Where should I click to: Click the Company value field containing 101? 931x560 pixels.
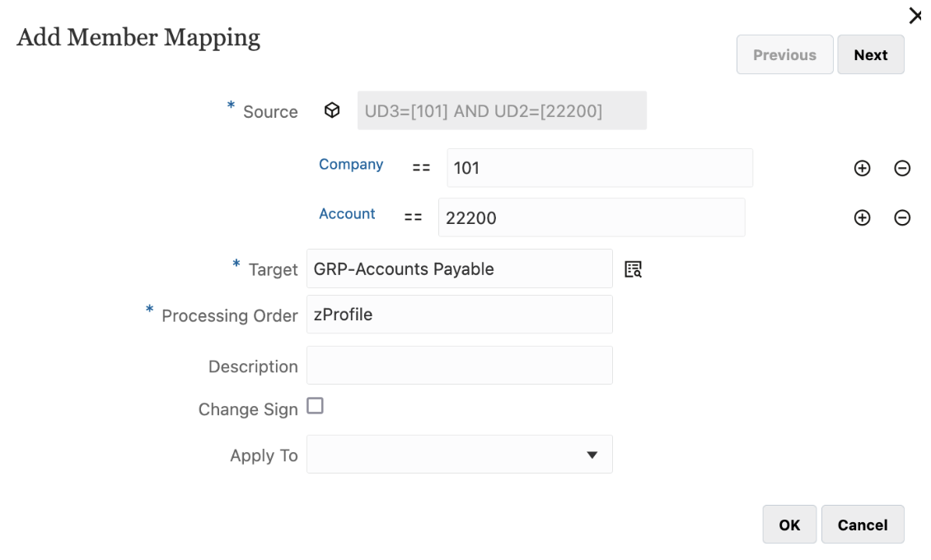(599, 168)
